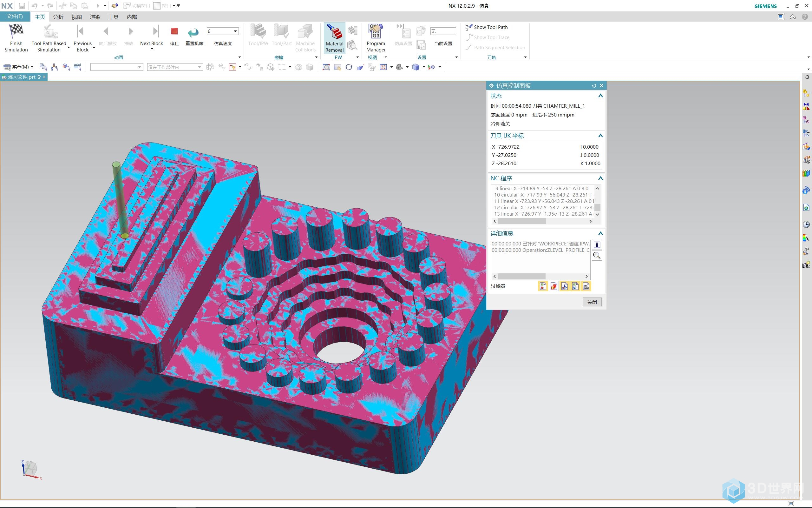Click the full screen icon near top right
This screenshot has width=812, height=508.
click(x=781, y=17)
